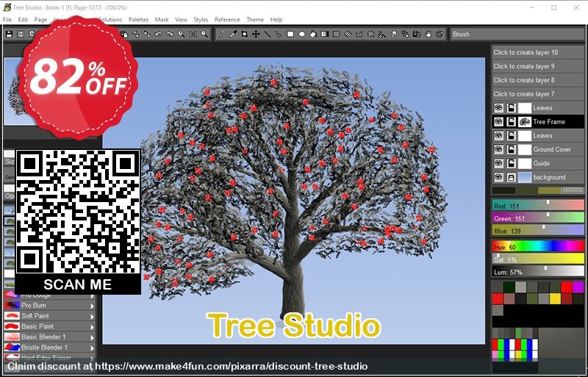This screenshot has height=377, width=588.
Task: Select the Paint Bucket fill tool
Action: (313, 34)
